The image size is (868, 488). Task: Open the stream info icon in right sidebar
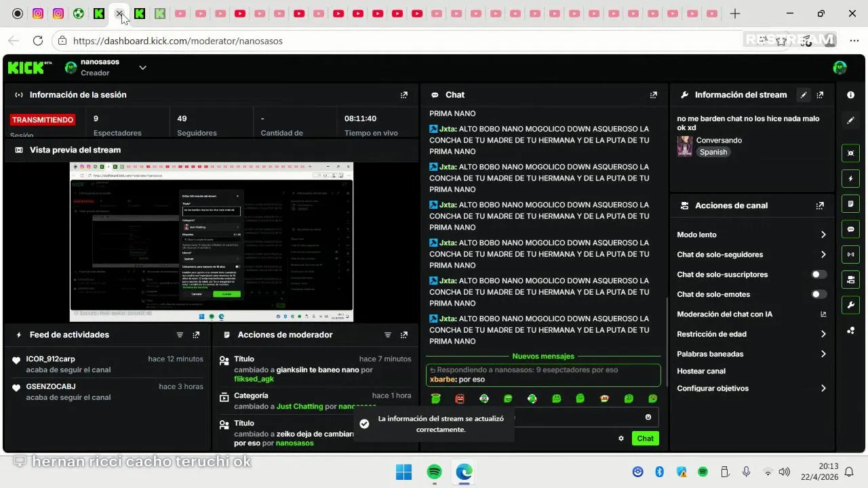pos(850,95)
